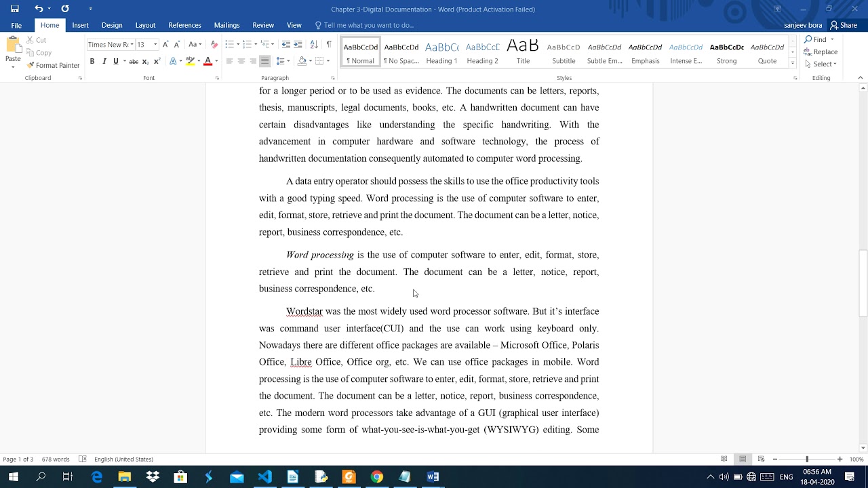Apply subscript formatting
Viewport: 868px width, 488px height.
pyautogui.click(x=145, y=61)
